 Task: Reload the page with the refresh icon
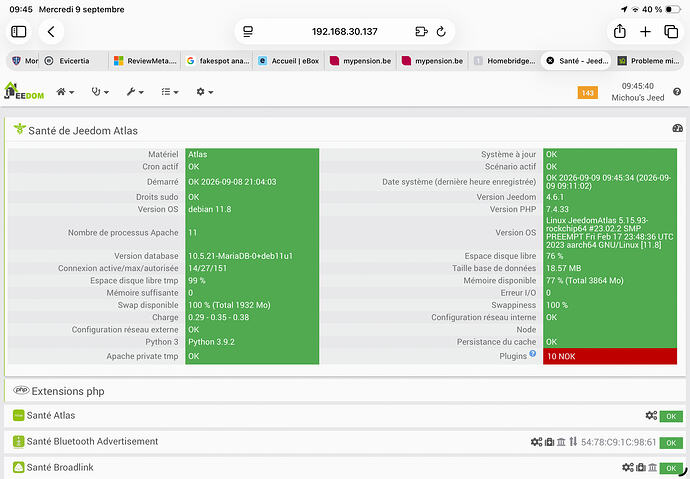coord(441,32)
